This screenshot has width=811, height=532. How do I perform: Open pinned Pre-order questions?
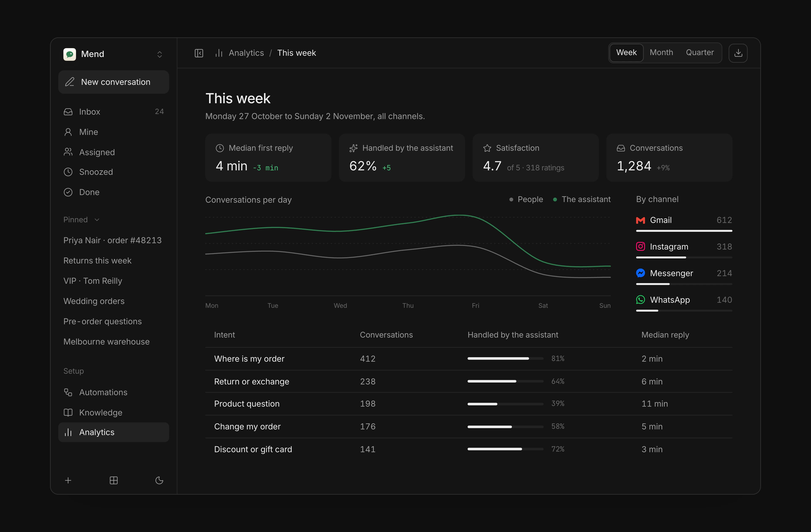click(103, 322)
